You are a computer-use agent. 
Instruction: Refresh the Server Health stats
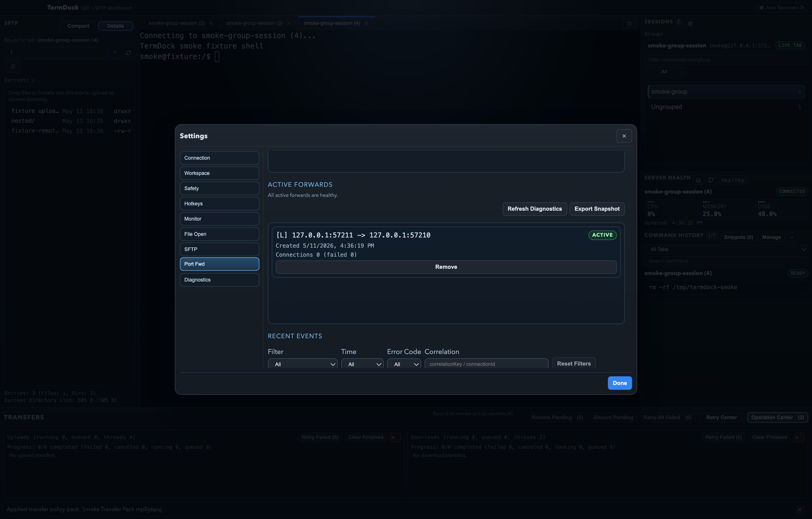coord(711,180)
